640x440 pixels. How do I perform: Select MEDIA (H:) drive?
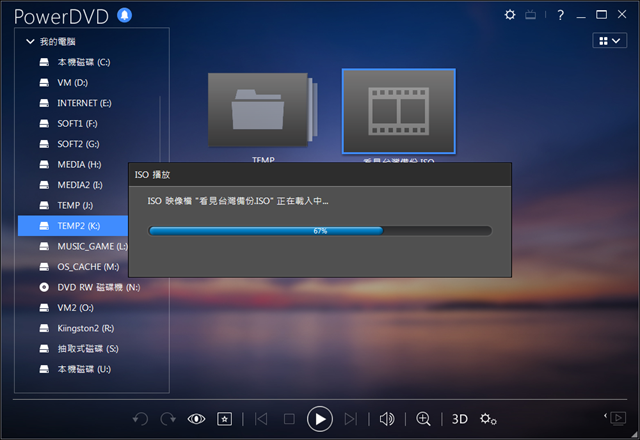click(79, 164)
